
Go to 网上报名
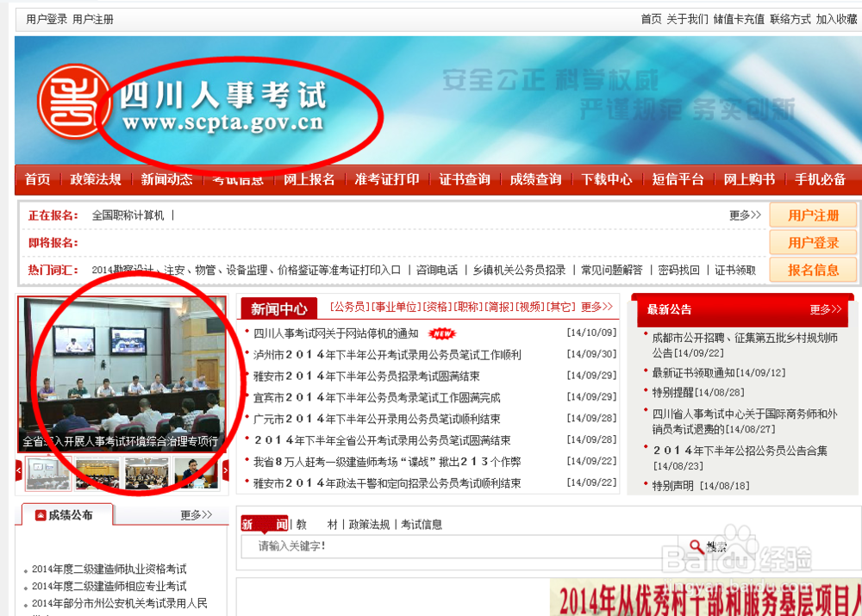(309, 179)
